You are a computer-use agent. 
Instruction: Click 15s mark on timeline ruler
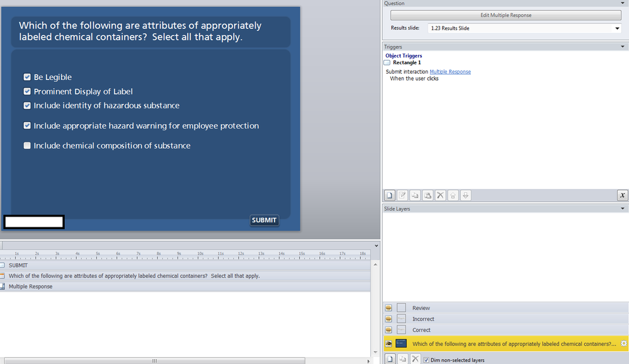(x=301, y=254)
